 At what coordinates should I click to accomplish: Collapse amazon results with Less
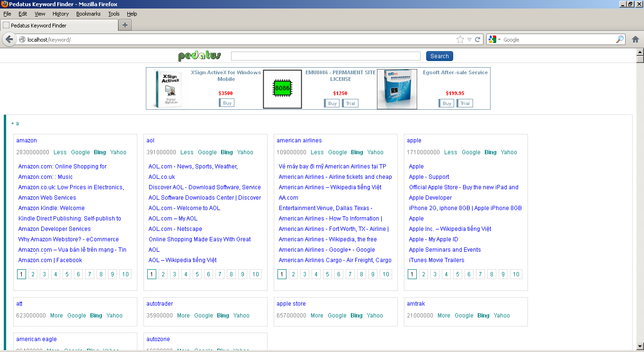click(x=60, y=152)
